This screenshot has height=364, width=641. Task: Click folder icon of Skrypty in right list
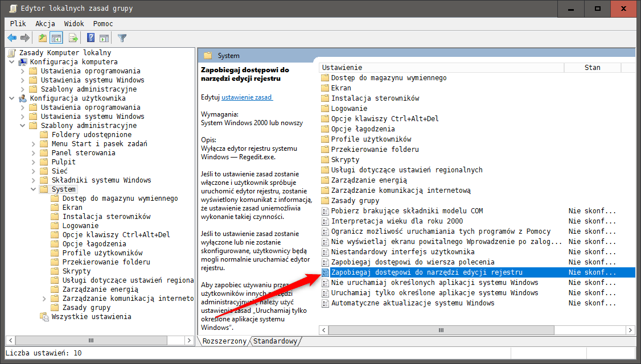[x=325, y=160]
